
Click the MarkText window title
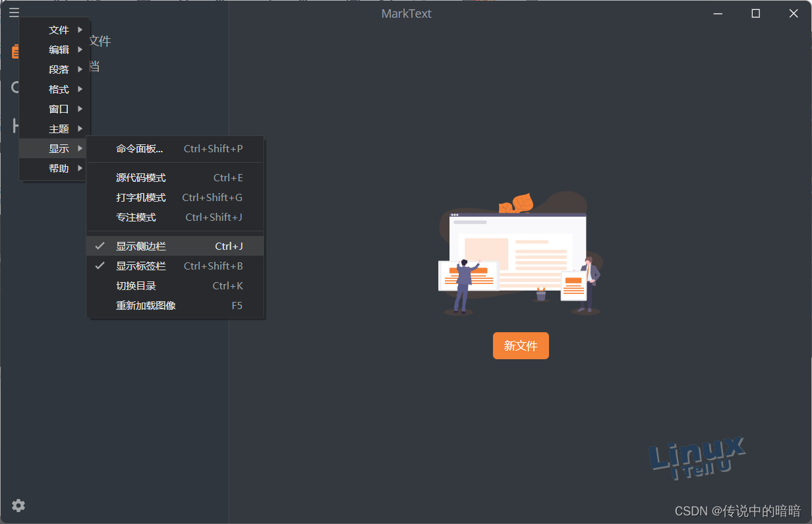tap(406, 13)
